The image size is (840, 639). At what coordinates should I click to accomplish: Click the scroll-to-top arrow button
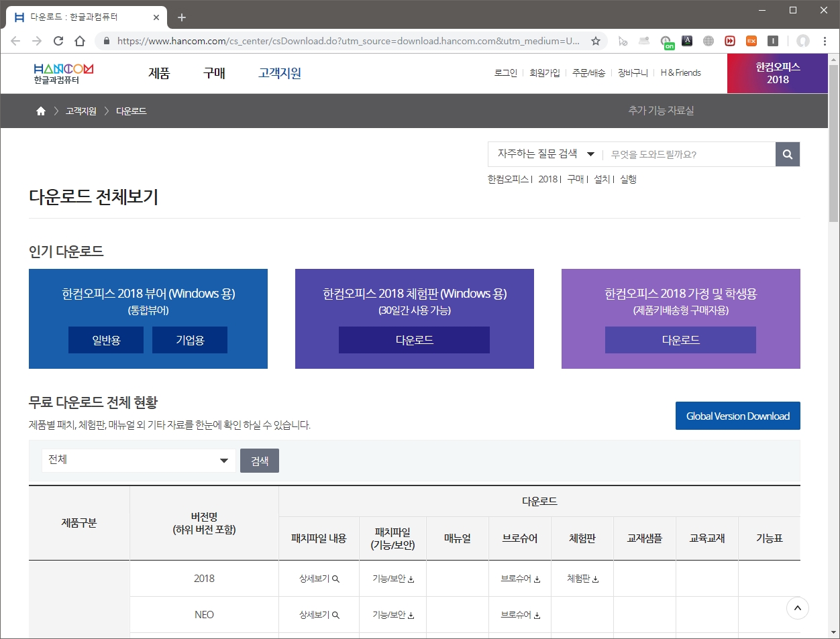click(x=798, y=608)
